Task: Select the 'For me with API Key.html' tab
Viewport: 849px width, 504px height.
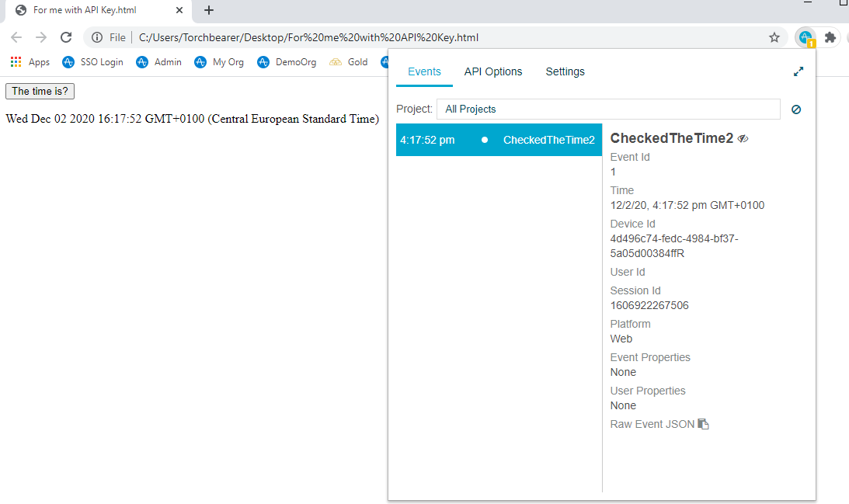Action: 97,10
